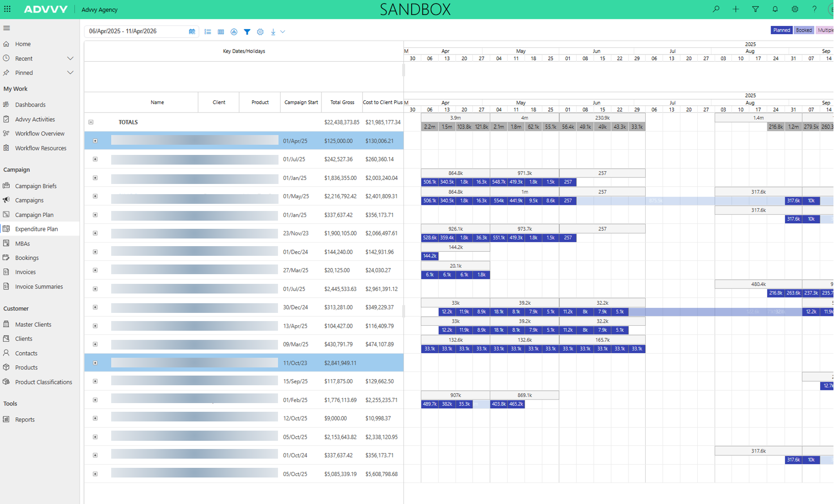The image size is (835, 504).
Task: Expand the row starting 01/May/25
Action: pos(95,196)
